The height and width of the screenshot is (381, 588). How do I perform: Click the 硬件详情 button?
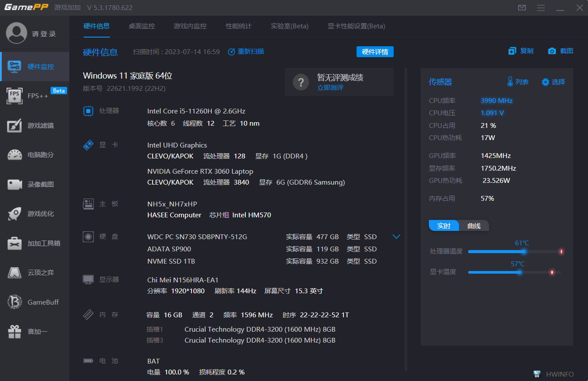click(375, 52)
